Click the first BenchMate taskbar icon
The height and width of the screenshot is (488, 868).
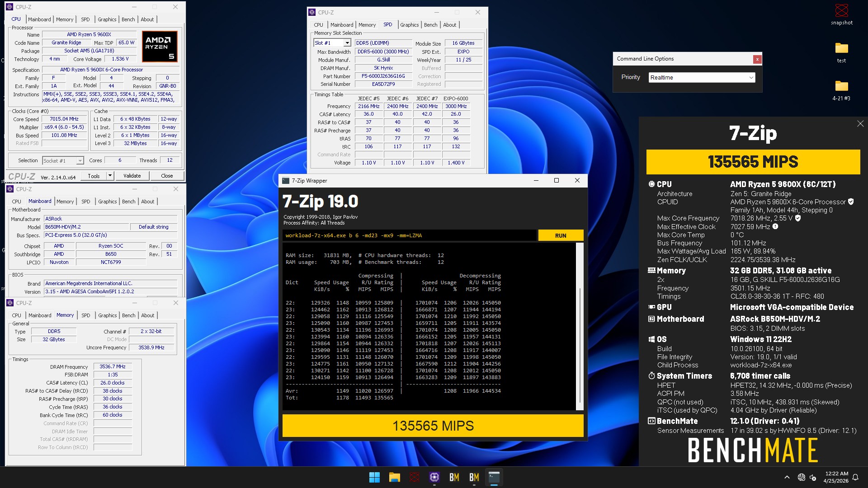pos(454,477)
